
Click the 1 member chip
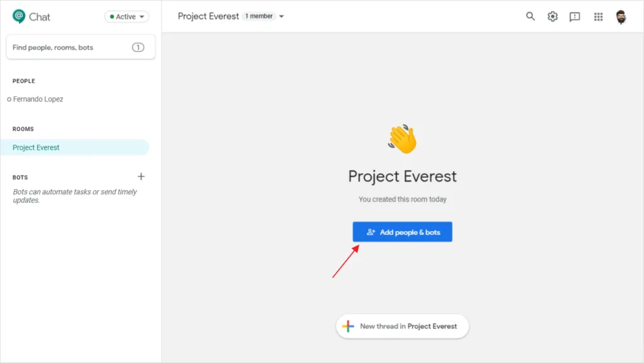(x=258, y=16)
